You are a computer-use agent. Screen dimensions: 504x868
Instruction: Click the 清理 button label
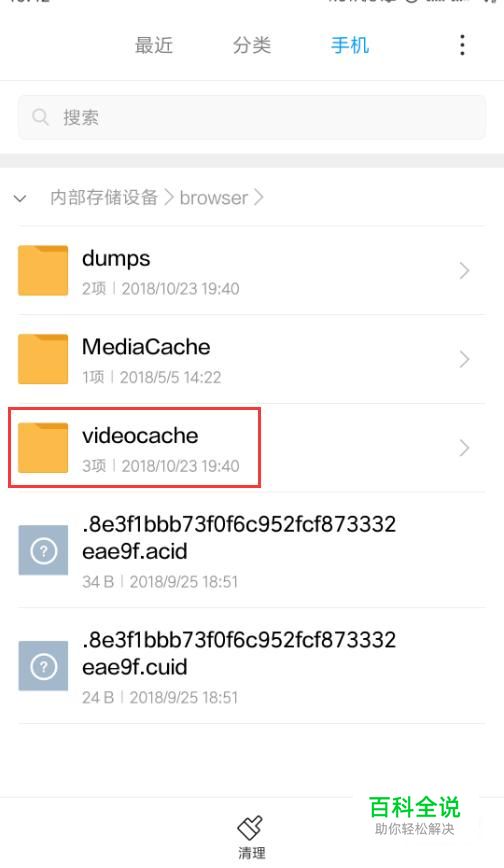coord(251,853)
